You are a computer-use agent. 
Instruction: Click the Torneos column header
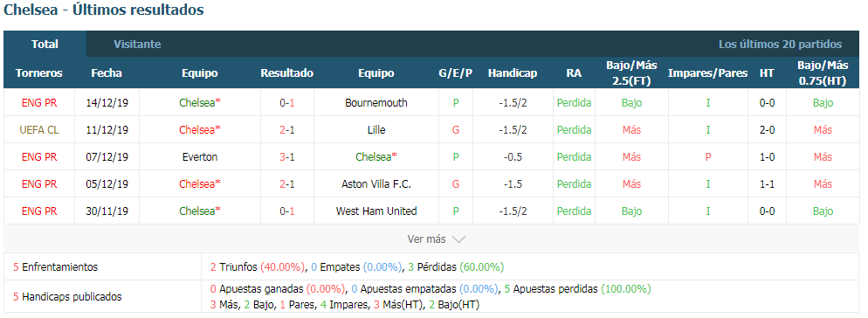tap(38, 73)
